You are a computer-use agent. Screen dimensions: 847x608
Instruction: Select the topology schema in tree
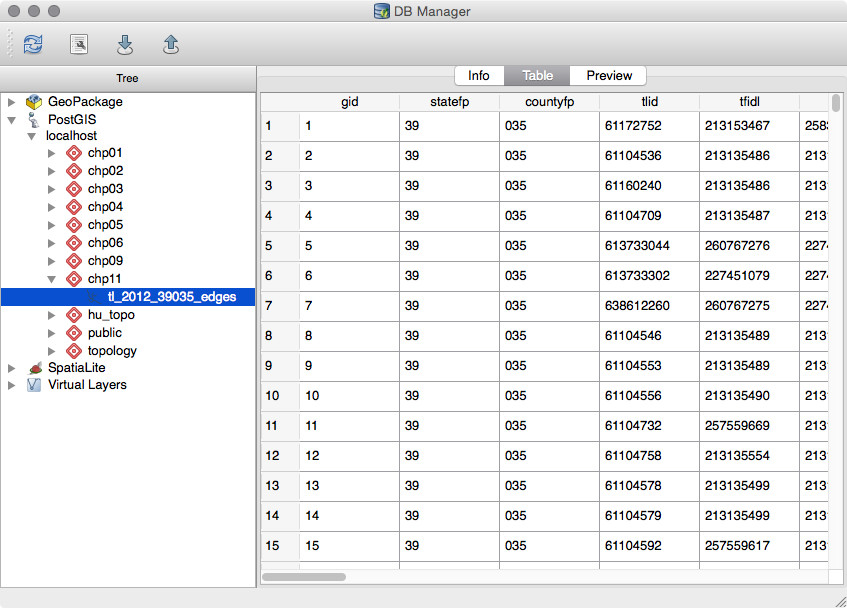[x=111, y=351]
